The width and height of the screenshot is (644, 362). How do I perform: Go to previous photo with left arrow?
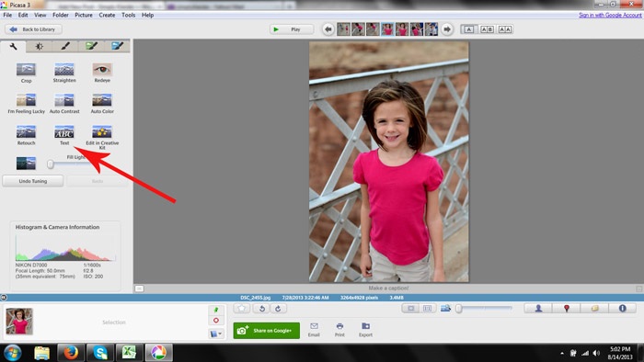click(x=328, y=29)
